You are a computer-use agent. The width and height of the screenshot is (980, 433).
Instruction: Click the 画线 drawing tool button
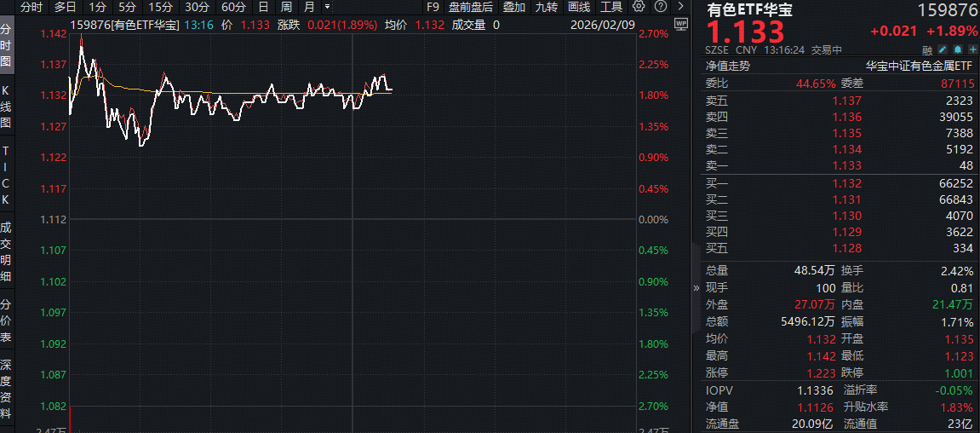pos(579,7)
